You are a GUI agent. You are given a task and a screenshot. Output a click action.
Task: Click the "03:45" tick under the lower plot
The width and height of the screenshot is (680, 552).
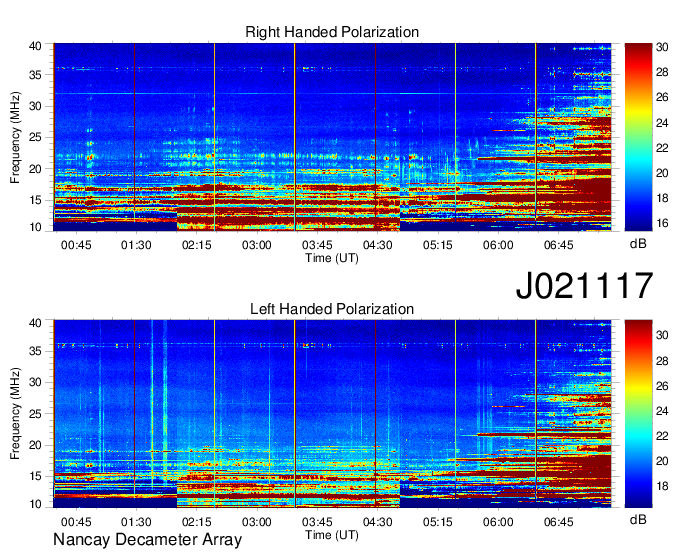click(317, 522)
